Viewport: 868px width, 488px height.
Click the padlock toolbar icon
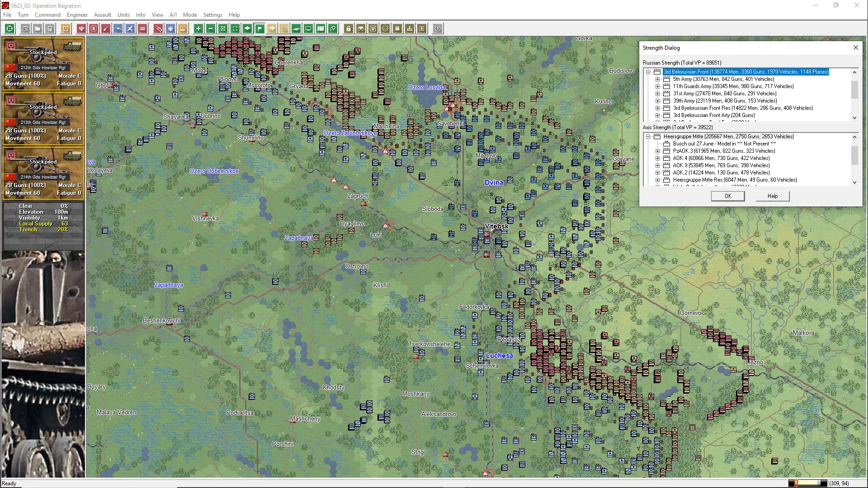tap(349, 28)
